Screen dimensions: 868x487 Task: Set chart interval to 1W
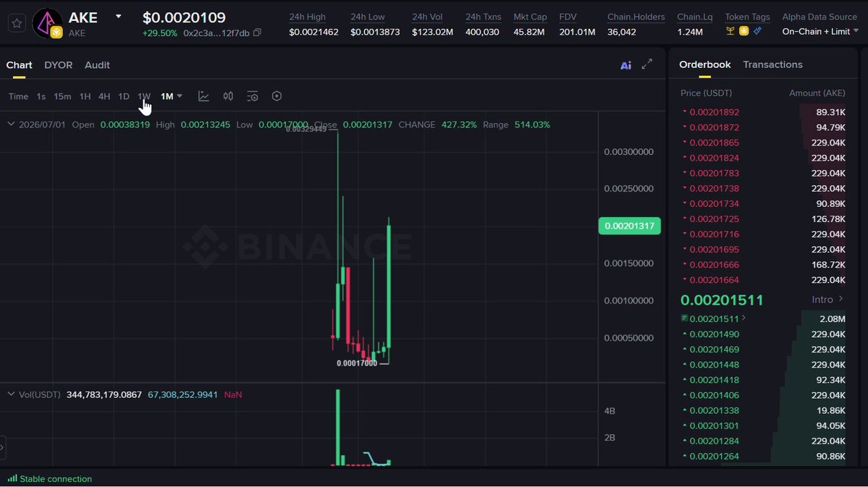coord(144,96)
